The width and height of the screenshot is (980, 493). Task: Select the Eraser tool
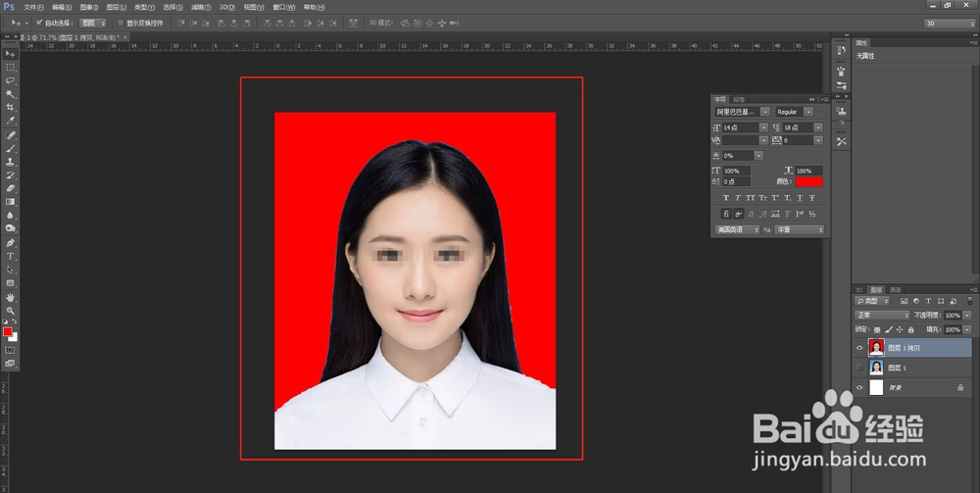(10, 189)
